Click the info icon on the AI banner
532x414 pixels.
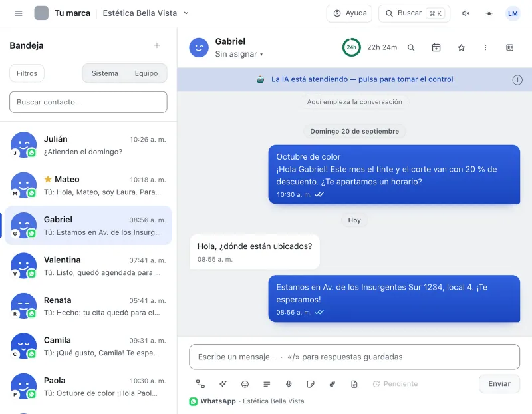(517, 80)
